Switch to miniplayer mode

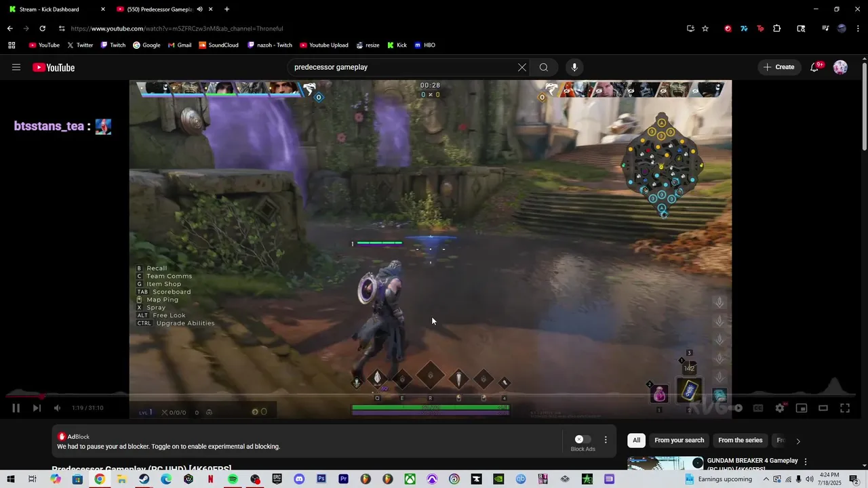[802, 408]
